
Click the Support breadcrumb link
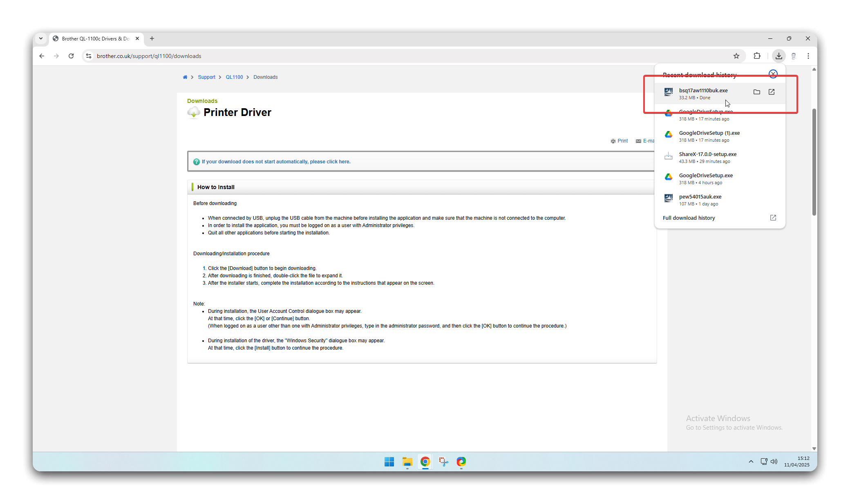(x=206, y=77)
